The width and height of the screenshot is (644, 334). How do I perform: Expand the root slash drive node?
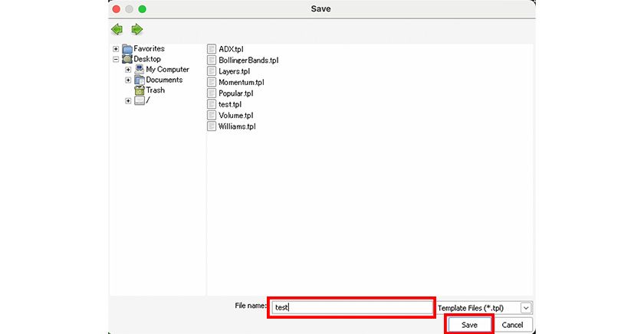(x=128, y=100)
